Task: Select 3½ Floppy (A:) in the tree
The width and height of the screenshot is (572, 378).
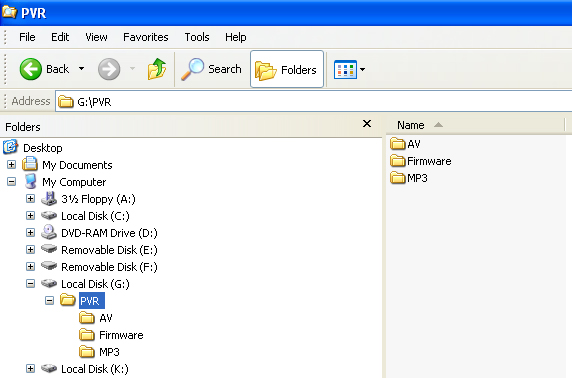Action: click(98, 199)
